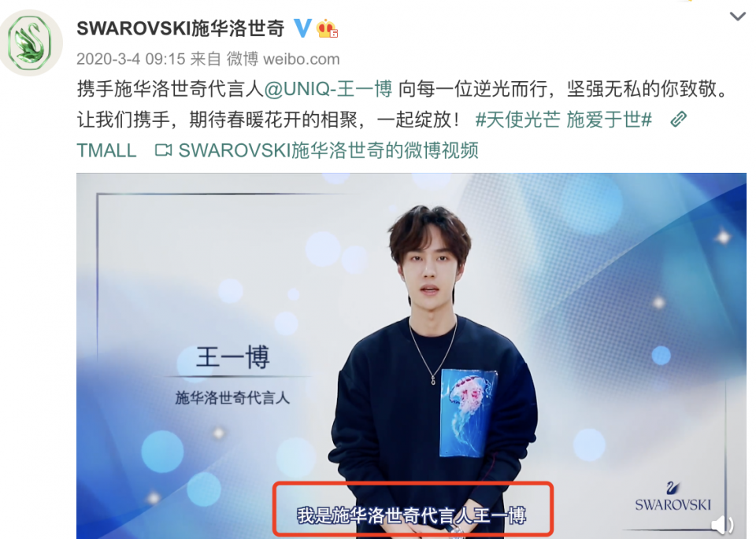Expand the post options chevron
Viewport: 756px width, 539px height.
click(x=738, y=17)
